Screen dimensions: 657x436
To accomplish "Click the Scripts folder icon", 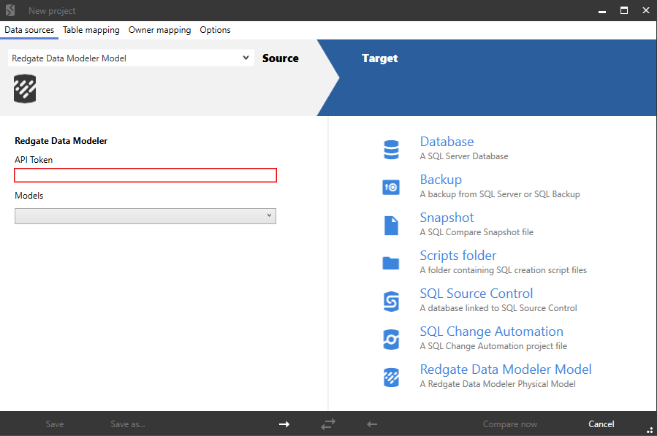I will pyautogui.click(x=391, y=263).
